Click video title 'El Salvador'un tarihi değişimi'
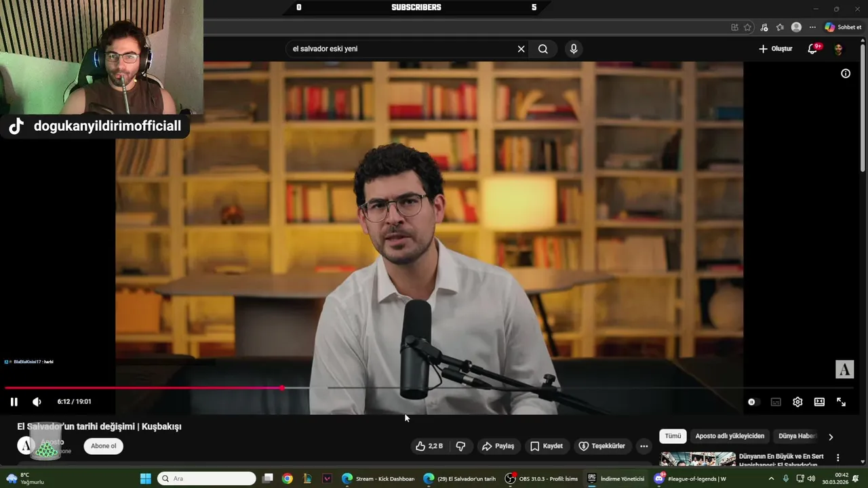The image size is (868, 488). point(99,426)
